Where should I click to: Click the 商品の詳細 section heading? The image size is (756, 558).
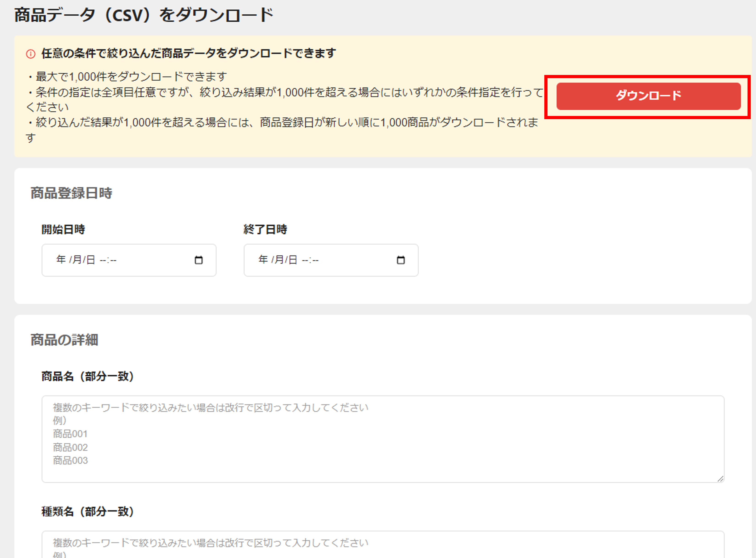[x=64, y=340]
